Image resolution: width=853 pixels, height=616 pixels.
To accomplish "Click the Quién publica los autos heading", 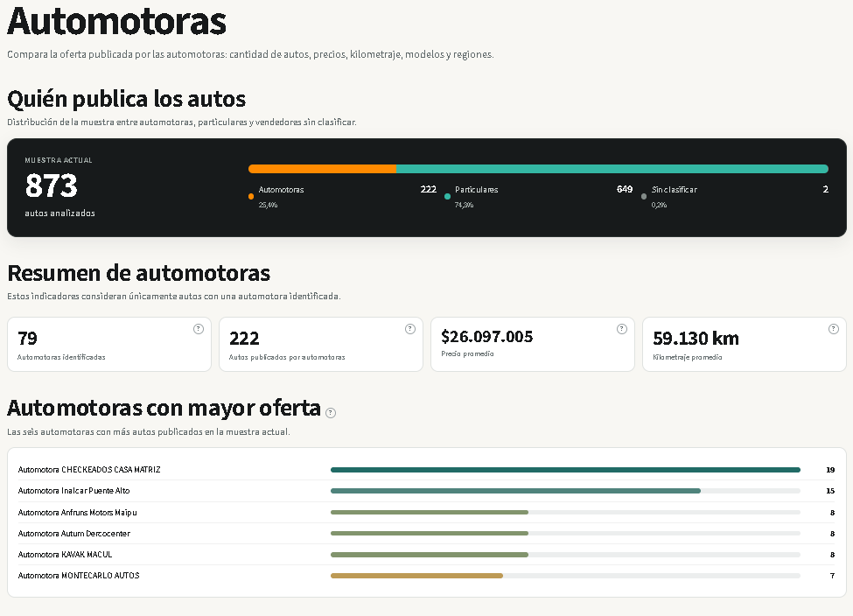I will pos(126,99).
